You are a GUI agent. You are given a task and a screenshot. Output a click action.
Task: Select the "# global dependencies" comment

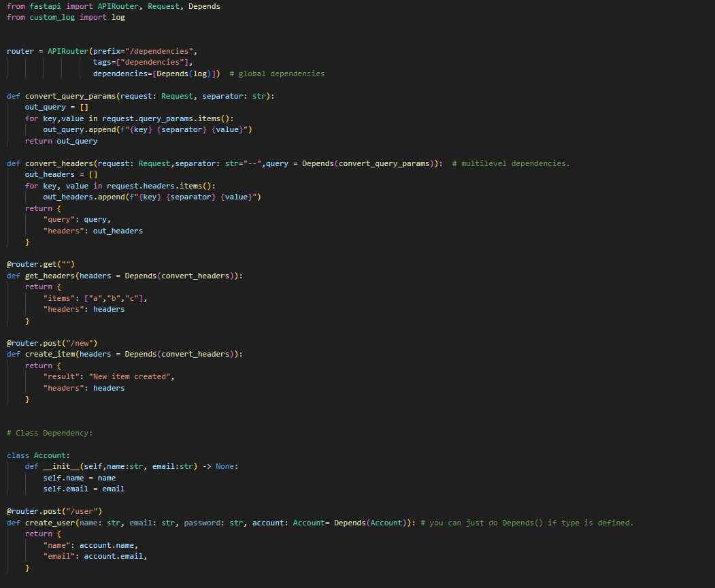(x=277, y=73)
